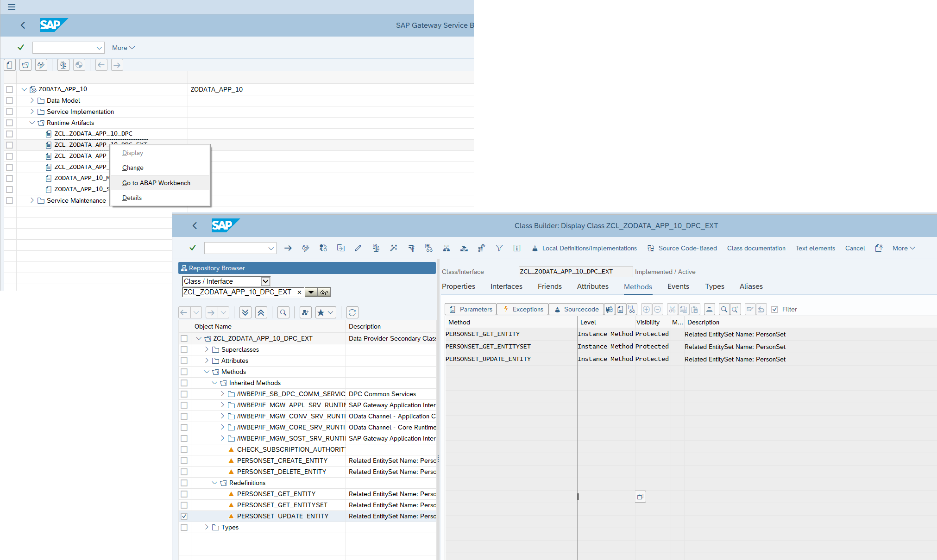
Task: Collapse the Runtime Artifacts node
Action: [32, 123]
